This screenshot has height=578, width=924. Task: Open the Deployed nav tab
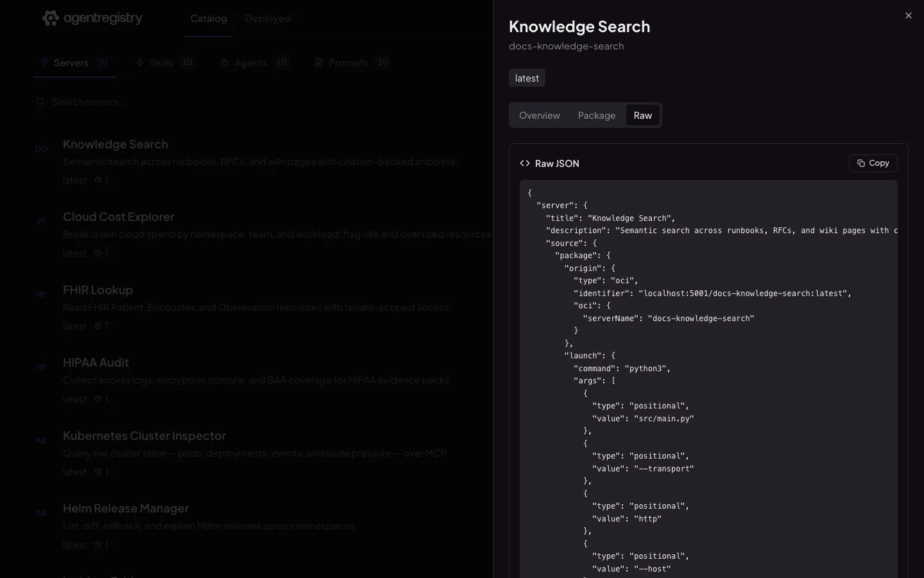click(x=268, y=19)
